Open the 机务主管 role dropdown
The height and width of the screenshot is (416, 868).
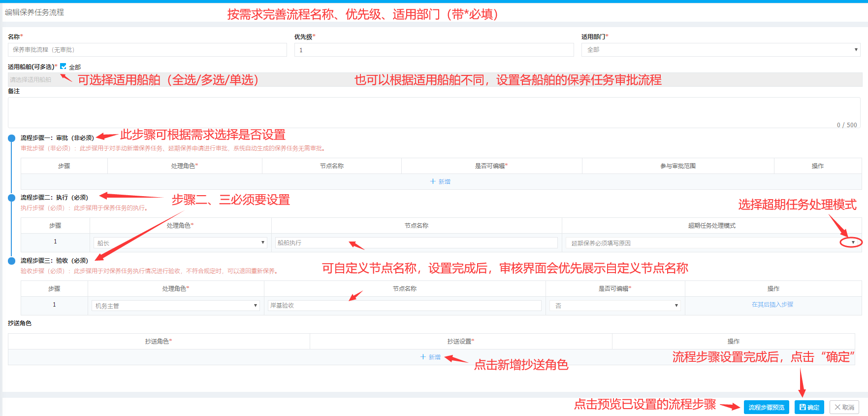tap(176, 306)
